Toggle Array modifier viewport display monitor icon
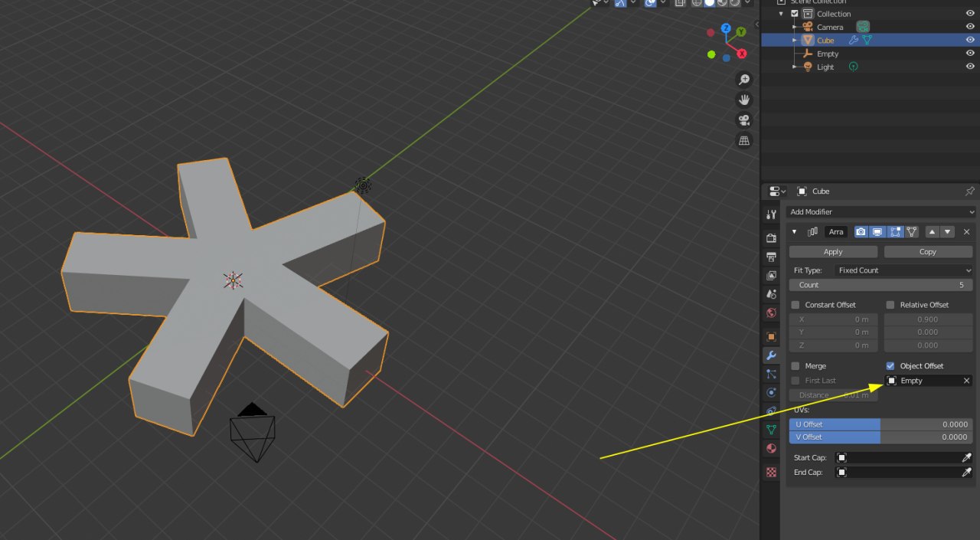The height and width of the screenshot is (540, 980). [x=877, y=231]
